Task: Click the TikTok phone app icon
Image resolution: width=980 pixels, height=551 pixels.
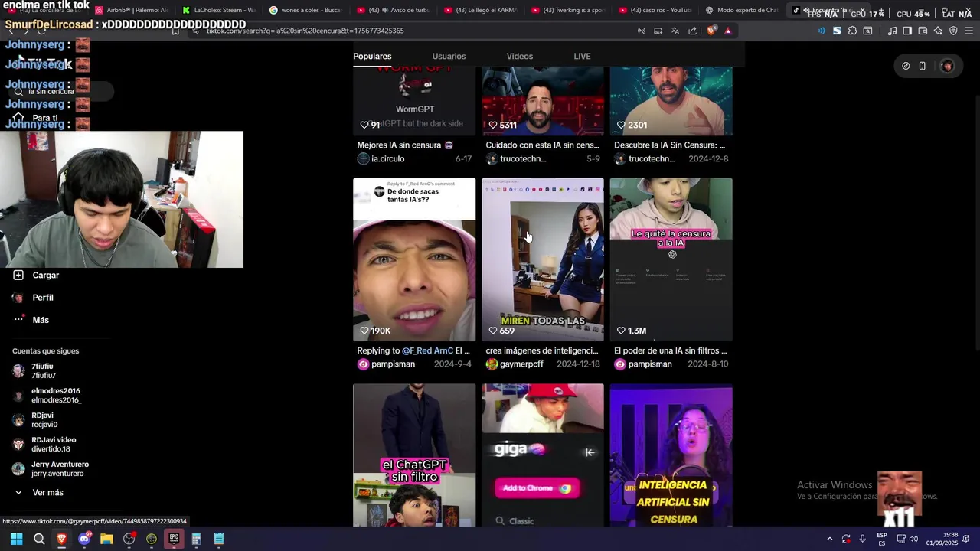Action: point(922,66)
